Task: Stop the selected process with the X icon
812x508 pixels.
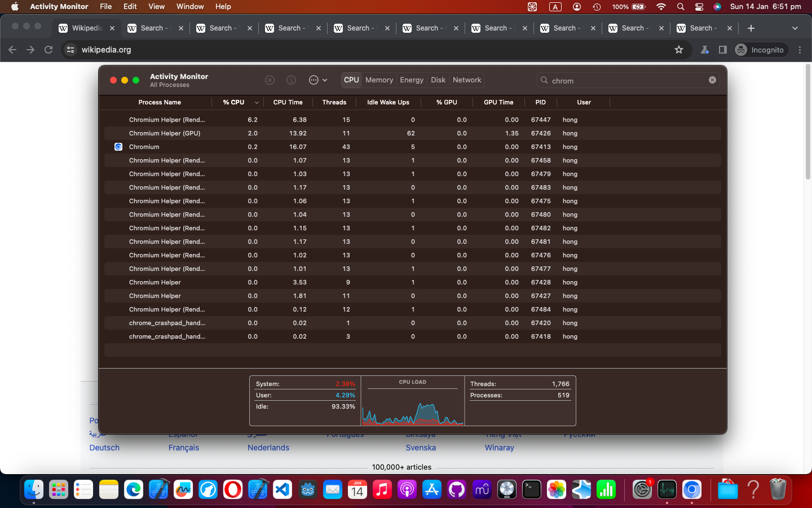Action: [x=270, y=80]
